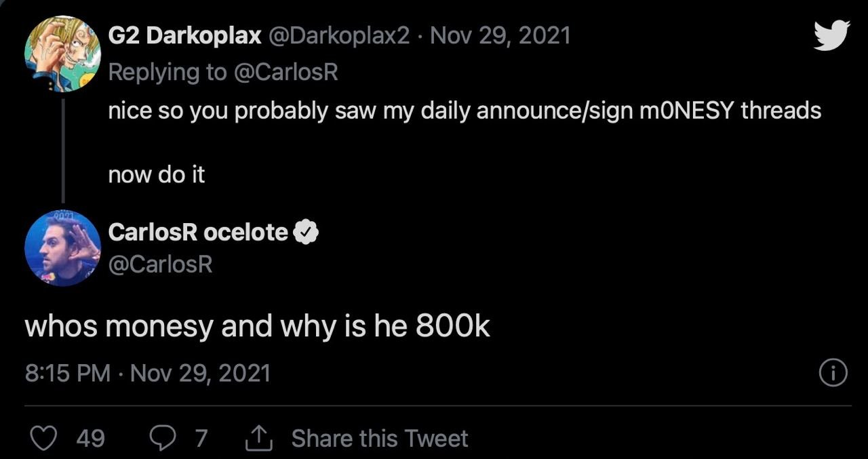Click the share upload arrow icon
This screenshot has width=868, height=459.
click(x=260, y=439)
